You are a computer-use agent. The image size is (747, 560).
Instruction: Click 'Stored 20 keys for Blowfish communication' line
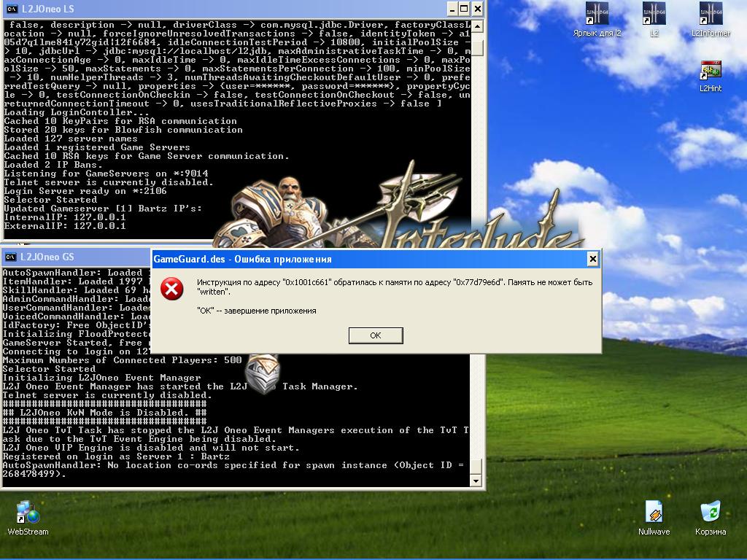click(x=123, y=130)
